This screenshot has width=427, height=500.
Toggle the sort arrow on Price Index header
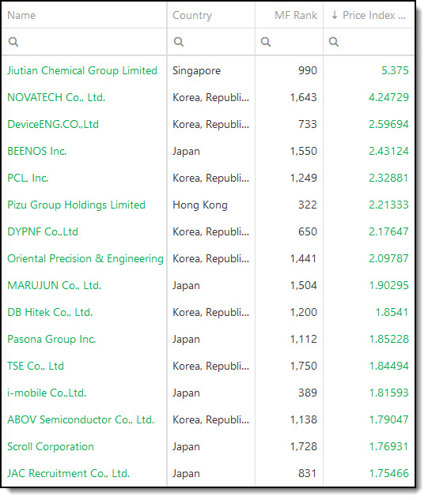coord(335,15)
